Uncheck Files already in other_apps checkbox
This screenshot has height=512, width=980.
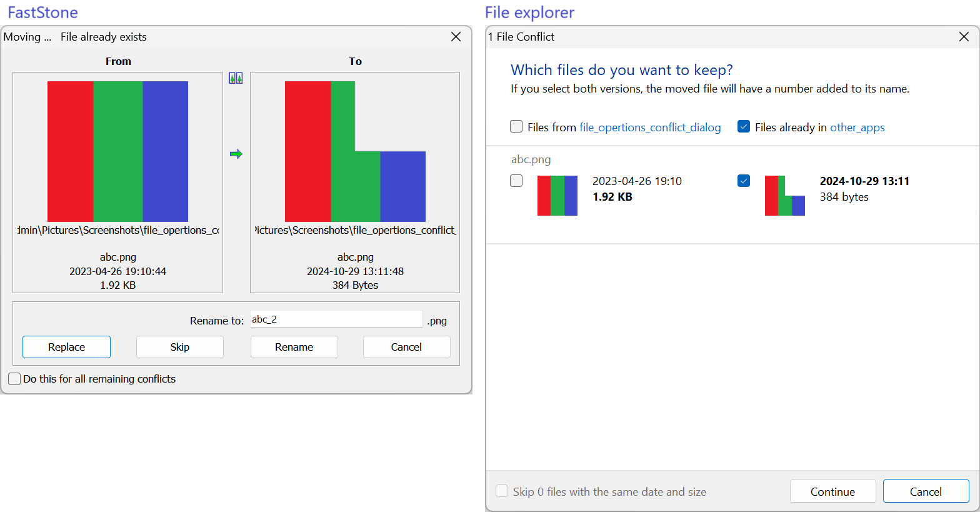point(744,127)
